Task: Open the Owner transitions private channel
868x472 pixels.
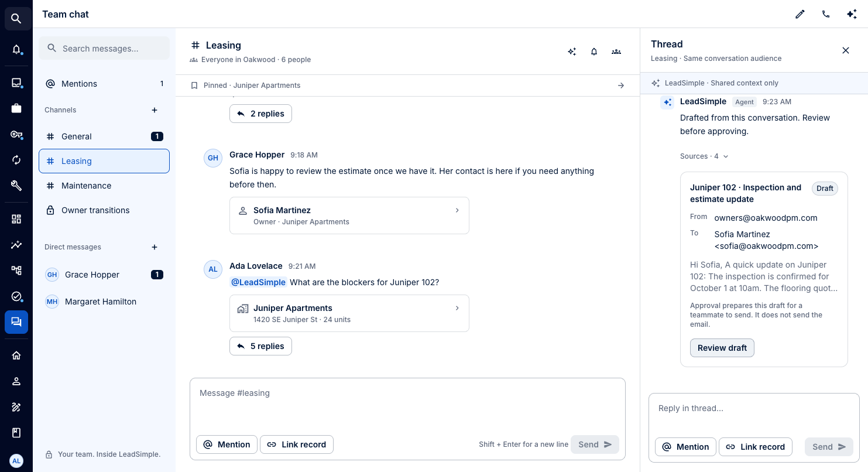Action: coord(104,210)
